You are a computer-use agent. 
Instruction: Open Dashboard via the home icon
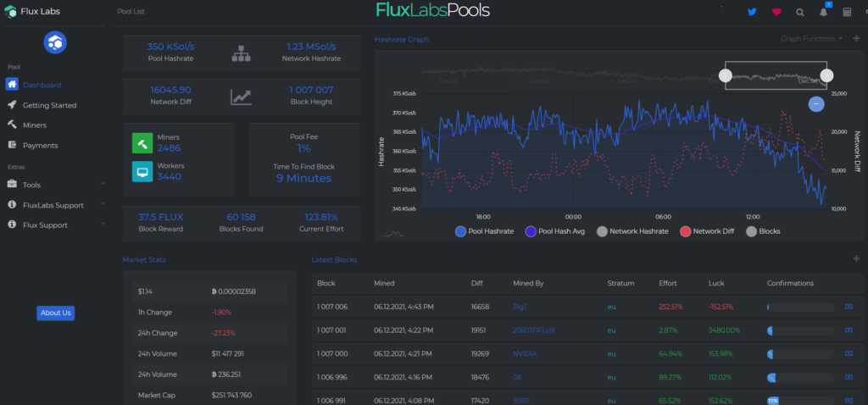click(12, 84)
